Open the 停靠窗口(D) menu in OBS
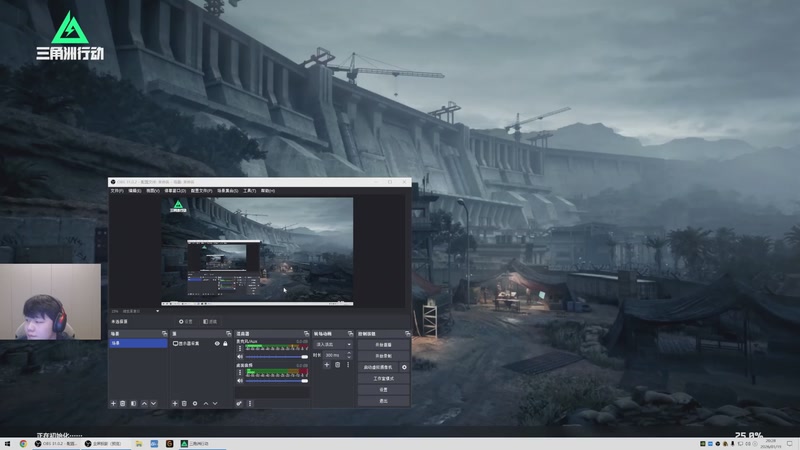Image resolution: width=800 pixels, height=450 pixels. coord(175,191)
